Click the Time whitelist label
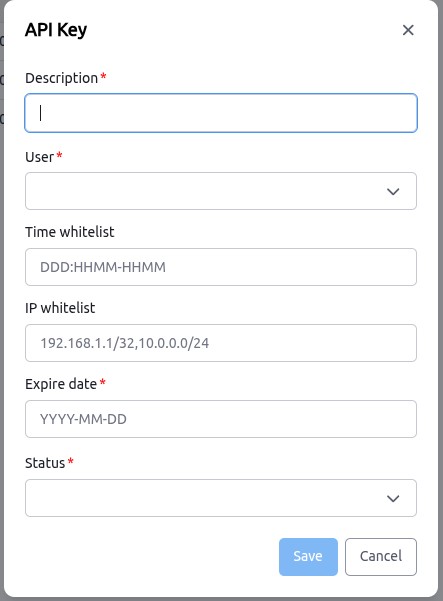 pyautogui.click(x=70, y=232)
